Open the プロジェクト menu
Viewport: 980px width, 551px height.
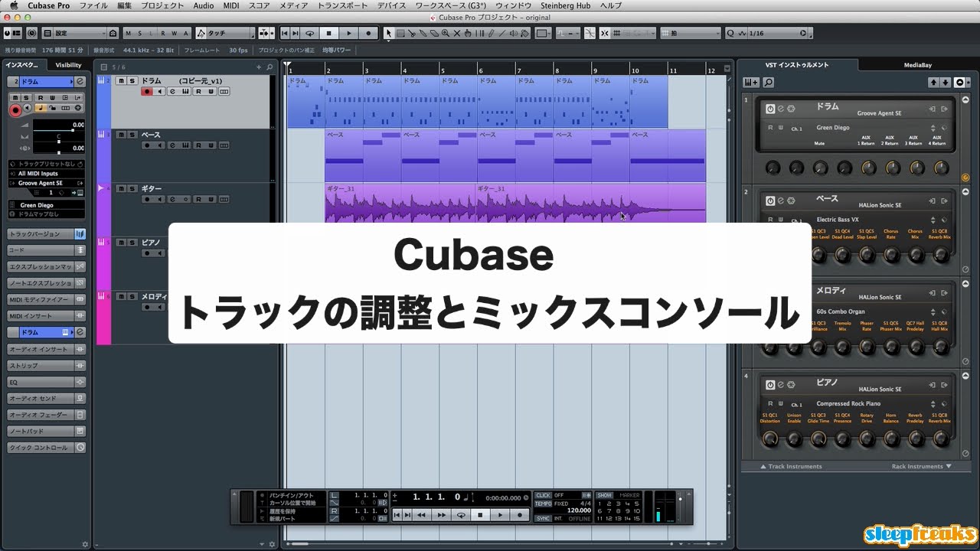click(x=163, y=5)
